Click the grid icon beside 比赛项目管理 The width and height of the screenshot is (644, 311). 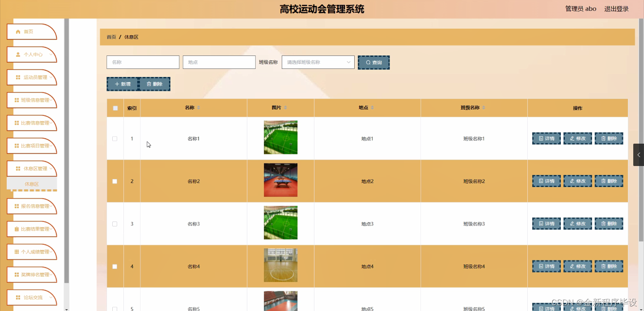pos(17,146)
